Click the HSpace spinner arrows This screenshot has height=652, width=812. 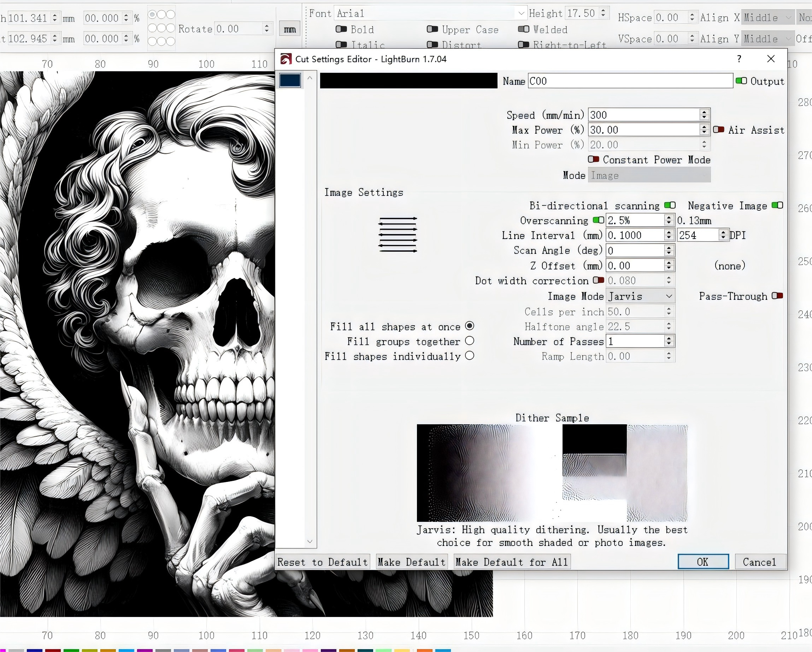692,17
